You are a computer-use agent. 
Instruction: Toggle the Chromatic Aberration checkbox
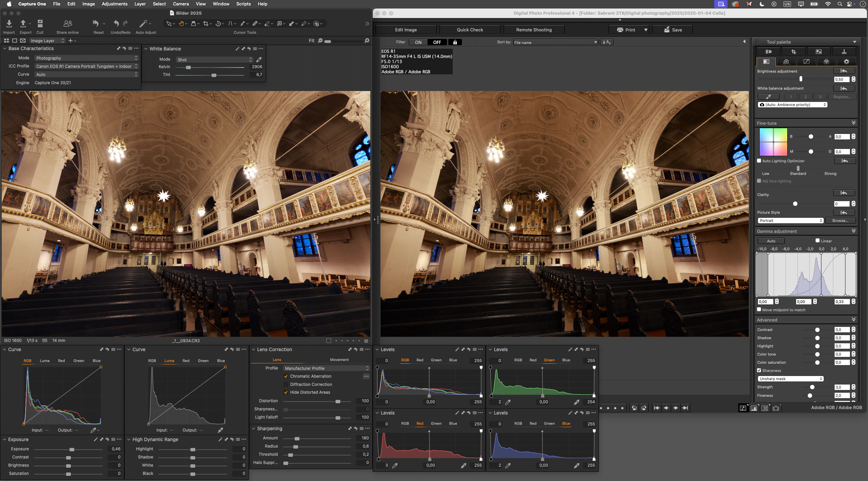coord(286,376)
